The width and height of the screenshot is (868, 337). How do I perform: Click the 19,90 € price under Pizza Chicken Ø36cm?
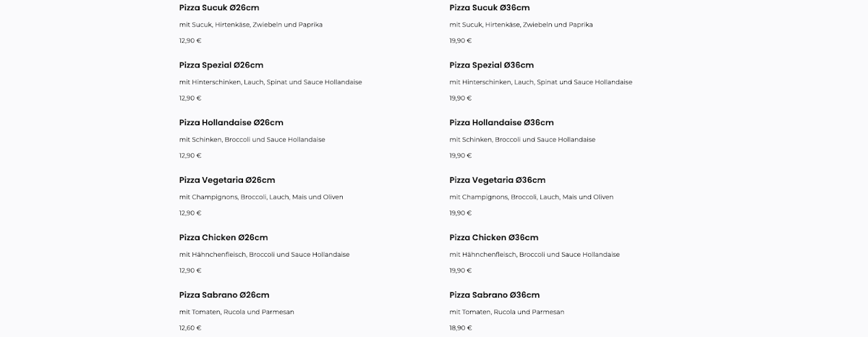pos(461,270)
